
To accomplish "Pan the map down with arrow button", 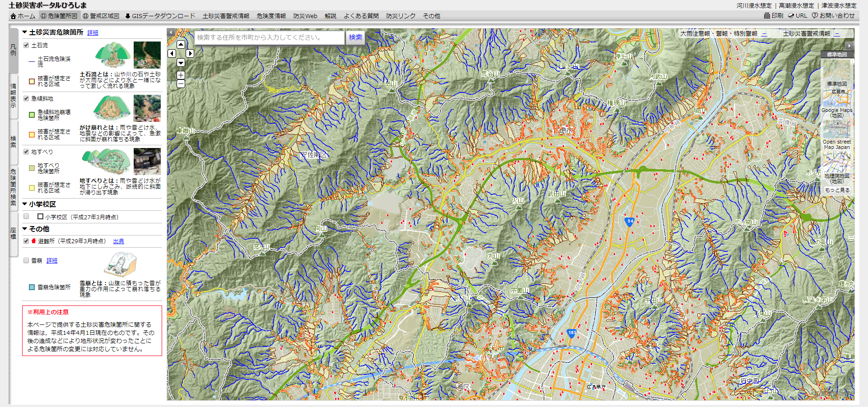I will pos(181,63).
